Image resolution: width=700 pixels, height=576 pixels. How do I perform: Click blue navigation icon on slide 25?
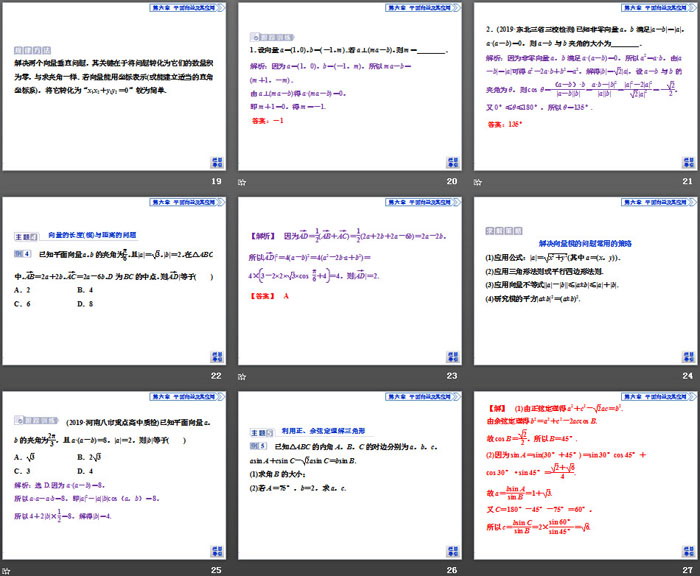coord(217,551)
